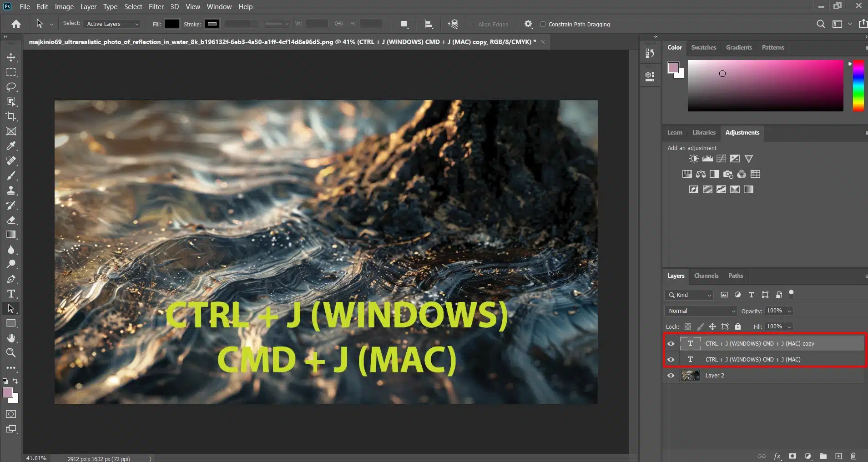
Task: Click the Delete layer trash icon
Action: (853, 456)
